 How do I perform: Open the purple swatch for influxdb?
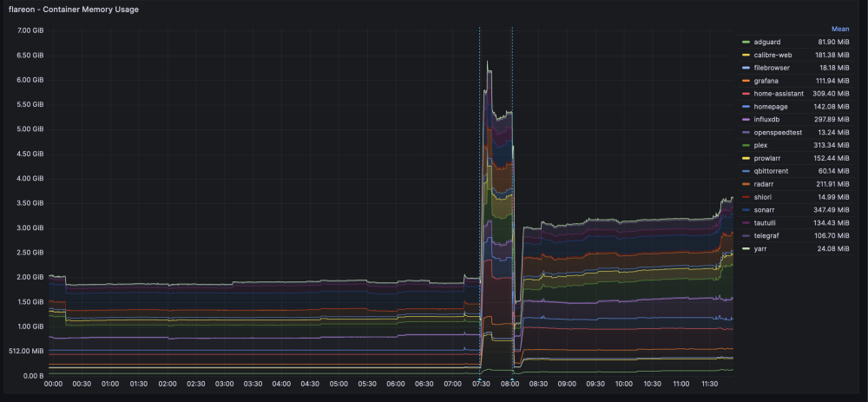click(x=746, y=120)
